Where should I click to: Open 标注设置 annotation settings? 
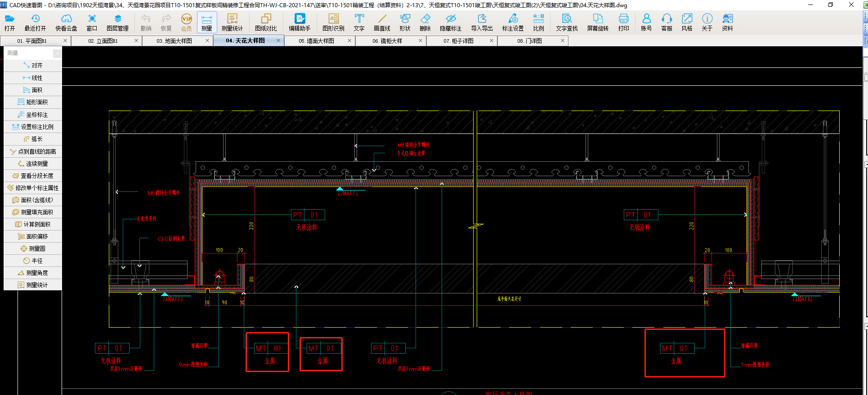click(x=513, y=22)
